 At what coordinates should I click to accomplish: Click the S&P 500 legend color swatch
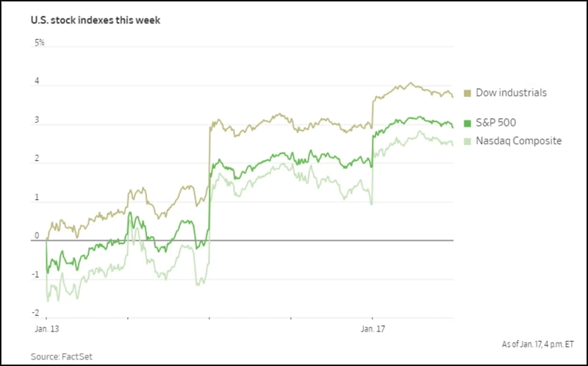click(468, 123)
